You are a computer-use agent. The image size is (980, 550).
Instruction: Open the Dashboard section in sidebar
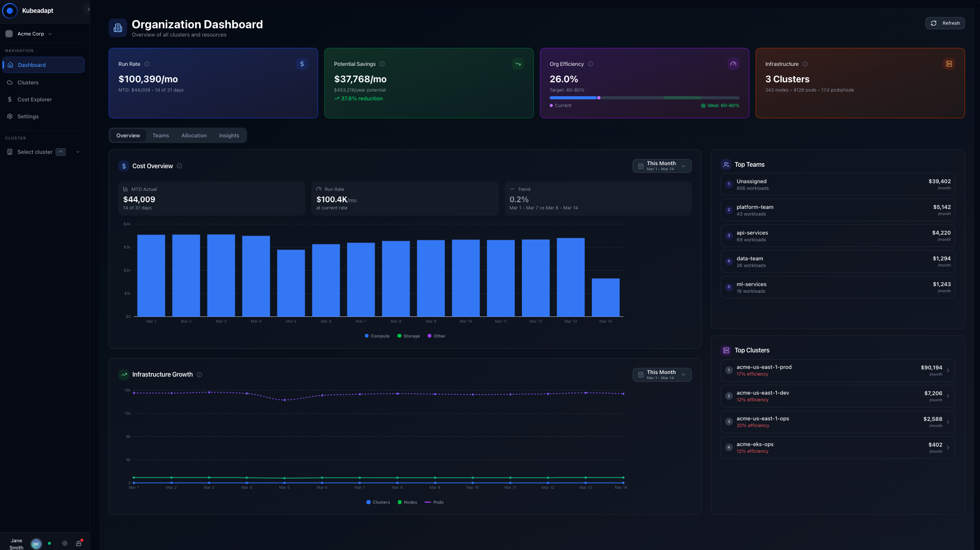click(x=32, y=65)
